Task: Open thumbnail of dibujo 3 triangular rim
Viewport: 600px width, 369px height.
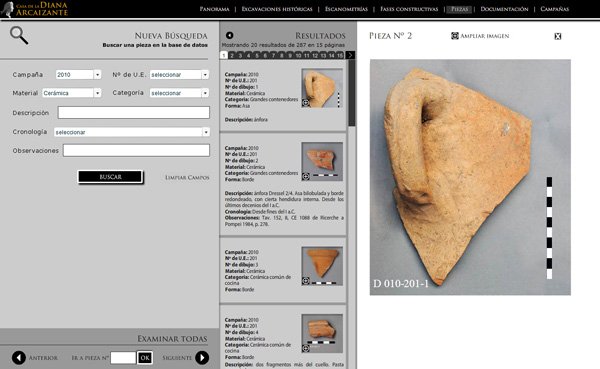Action: click(x=322, y=266)
